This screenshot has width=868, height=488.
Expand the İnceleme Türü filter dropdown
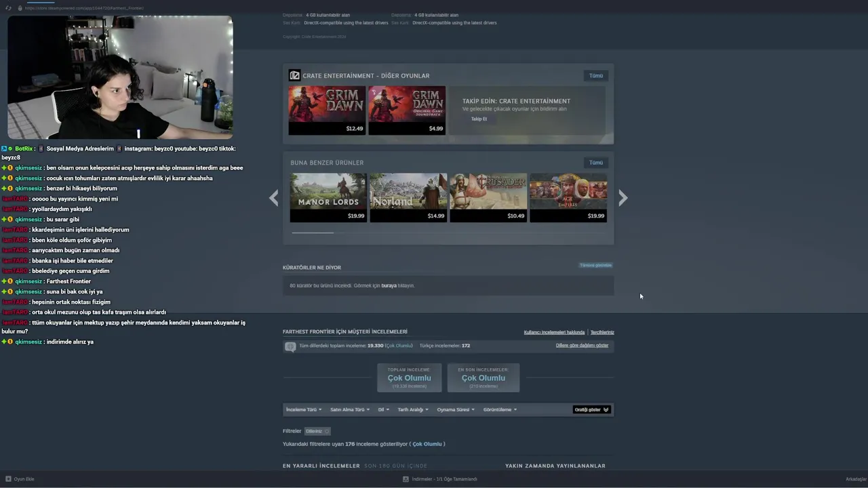[x=304, y=409]
